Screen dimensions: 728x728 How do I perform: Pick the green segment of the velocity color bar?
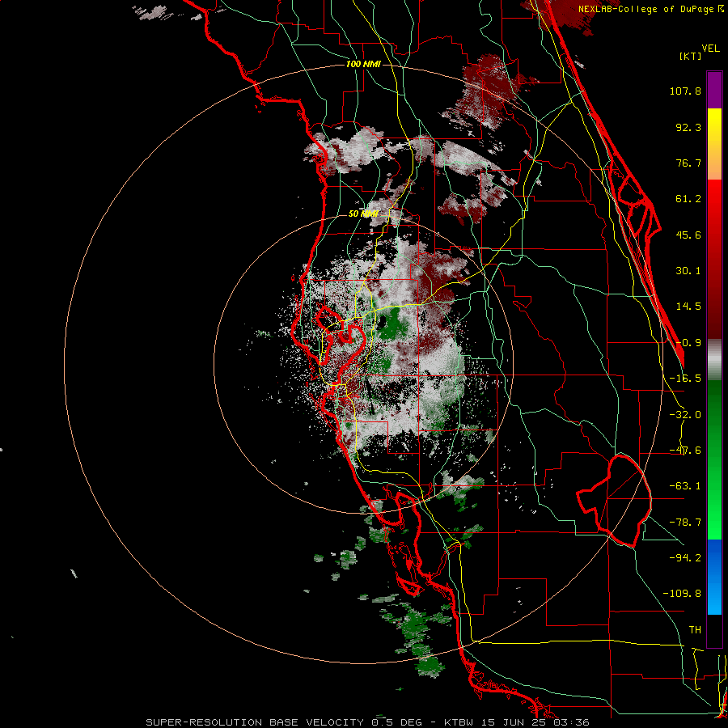click(714, 459)
